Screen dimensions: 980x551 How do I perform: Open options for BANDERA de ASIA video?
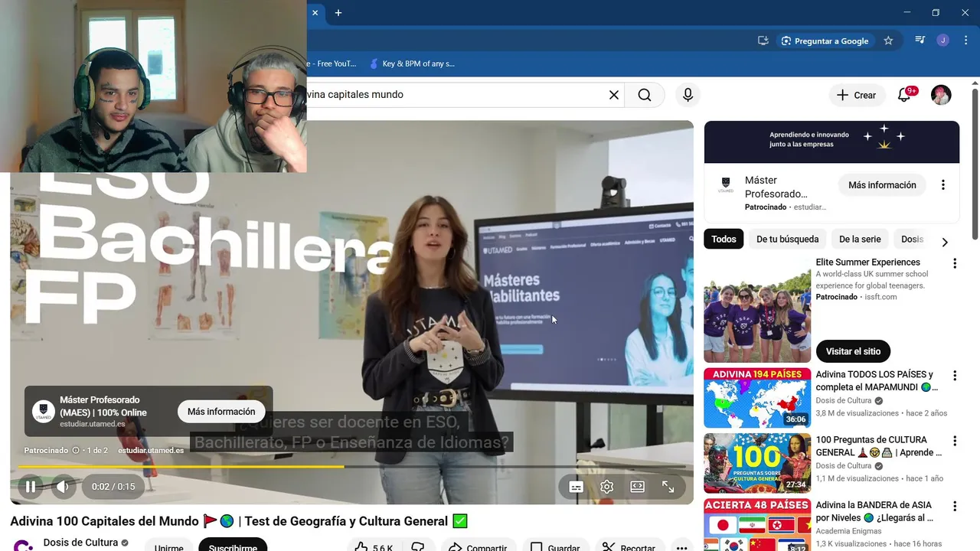tap(955, 506)
